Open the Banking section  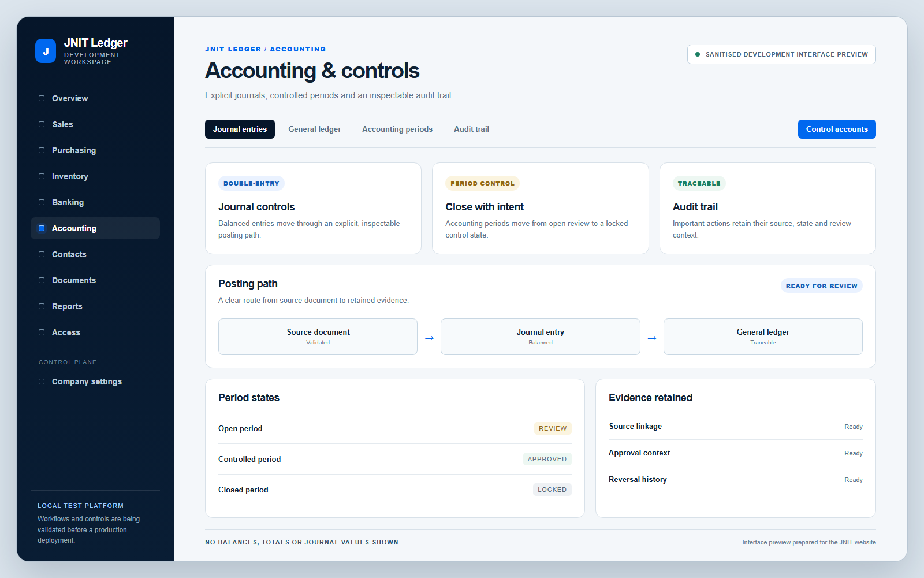(x=95, y=202)
